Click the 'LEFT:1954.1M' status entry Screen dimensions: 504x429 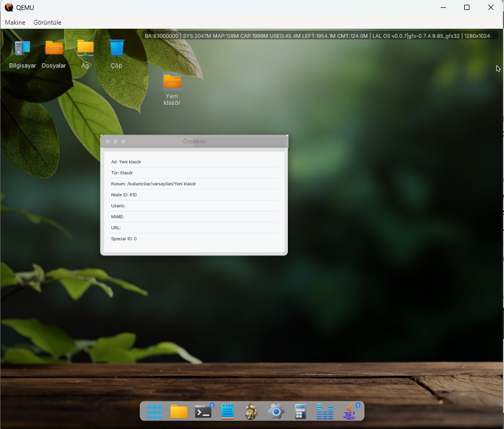click(x=319, y=36)
